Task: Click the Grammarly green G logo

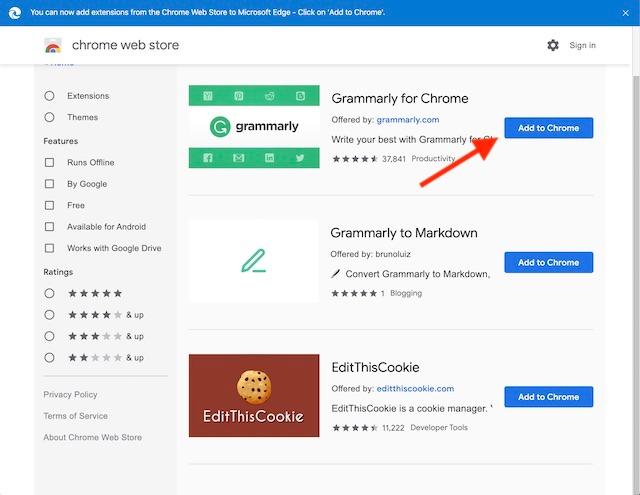Action: [x=220, y=127]
